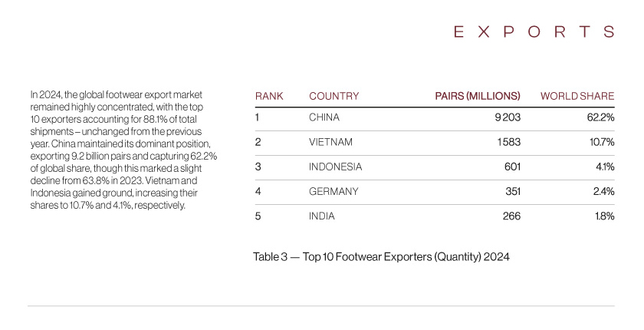Click the PAIRS (MILLIONS) column header
Viewport: 644px width, 330px height.
coord(478,96)
